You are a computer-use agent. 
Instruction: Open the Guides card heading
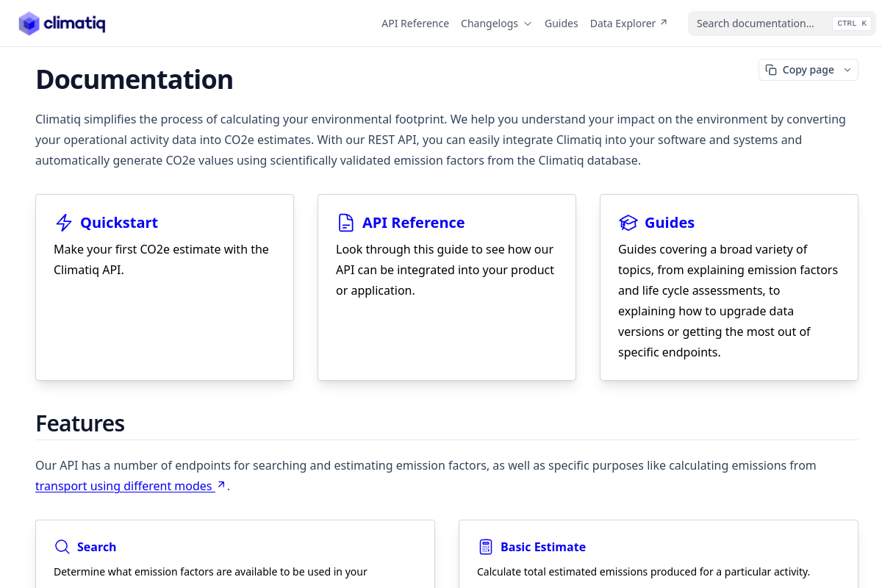coord(670,223)
